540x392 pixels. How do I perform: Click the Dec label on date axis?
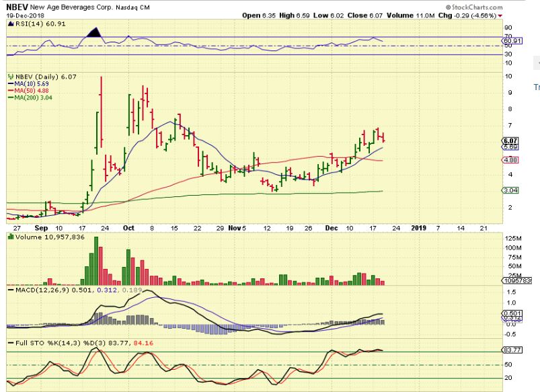click(331, 227)
